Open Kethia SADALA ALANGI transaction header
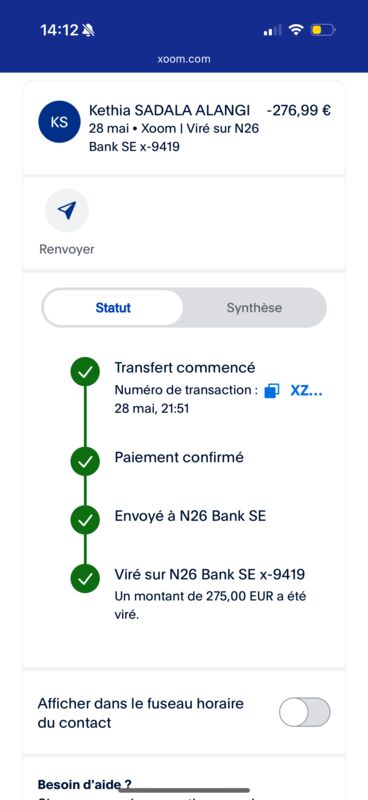368x800 pixels. pyautogui.click(x=184, y=128)
